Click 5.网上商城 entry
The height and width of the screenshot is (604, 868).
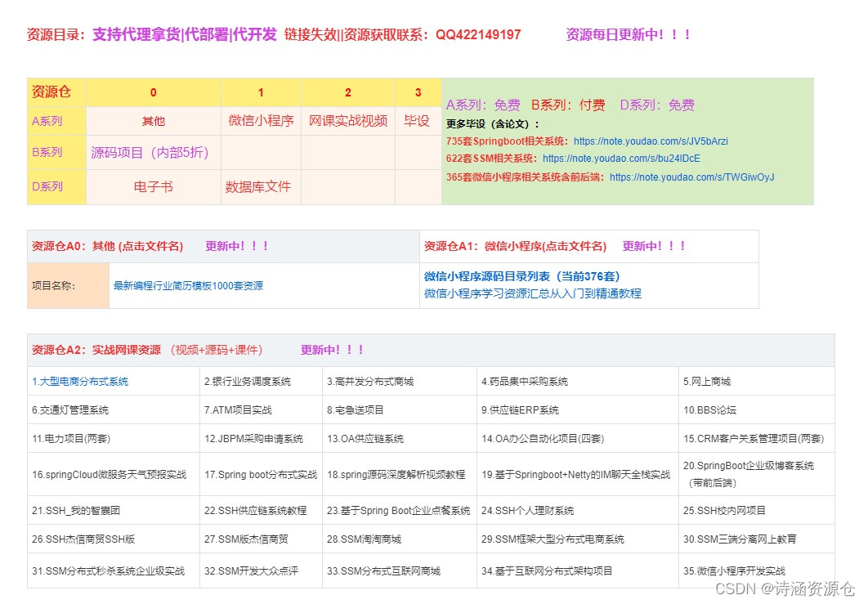(x=707, y=382)
